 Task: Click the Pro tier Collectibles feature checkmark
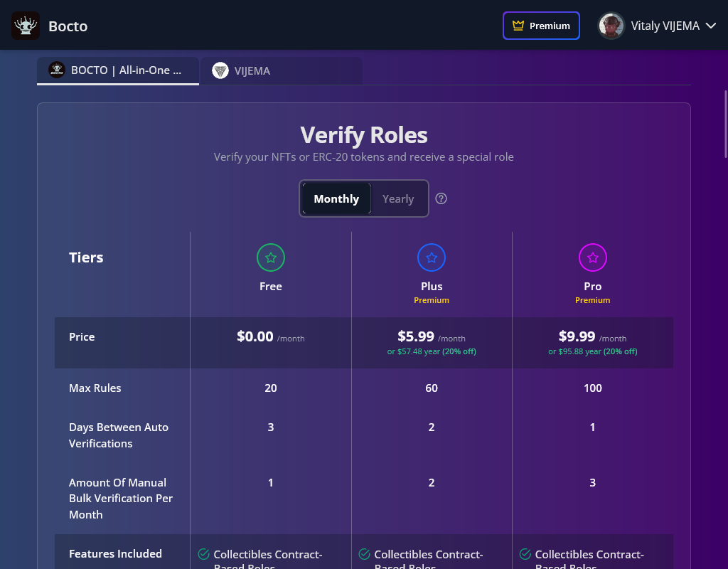[x=525, y=553]
